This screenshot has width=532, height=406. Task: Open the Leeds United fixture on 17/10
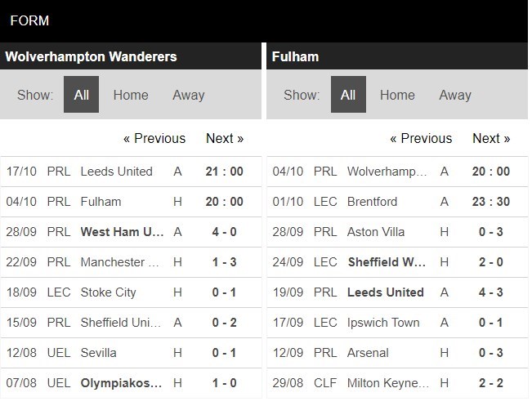point(117,172)
